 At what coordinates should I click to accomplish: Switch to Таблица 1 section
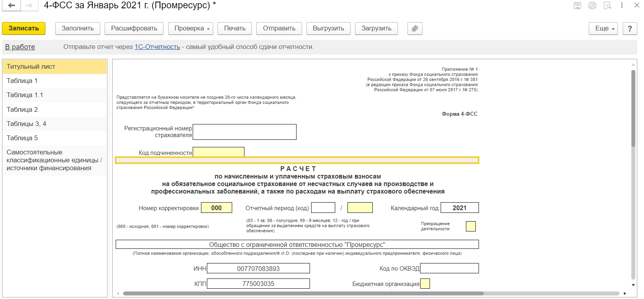pos(54,81)
